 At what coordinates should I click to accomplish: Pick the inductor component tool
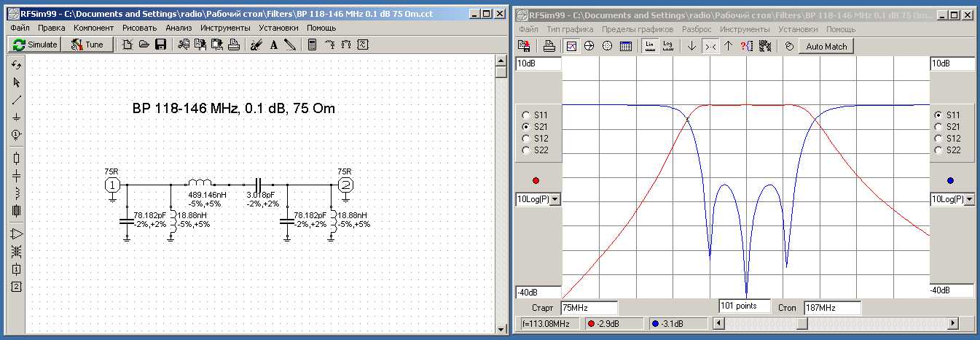click(x=17, y=193)
